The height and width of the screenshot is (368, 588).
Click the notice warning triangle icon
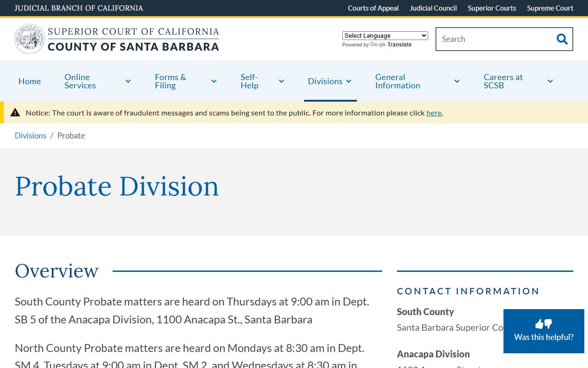(x=15, y=112)
